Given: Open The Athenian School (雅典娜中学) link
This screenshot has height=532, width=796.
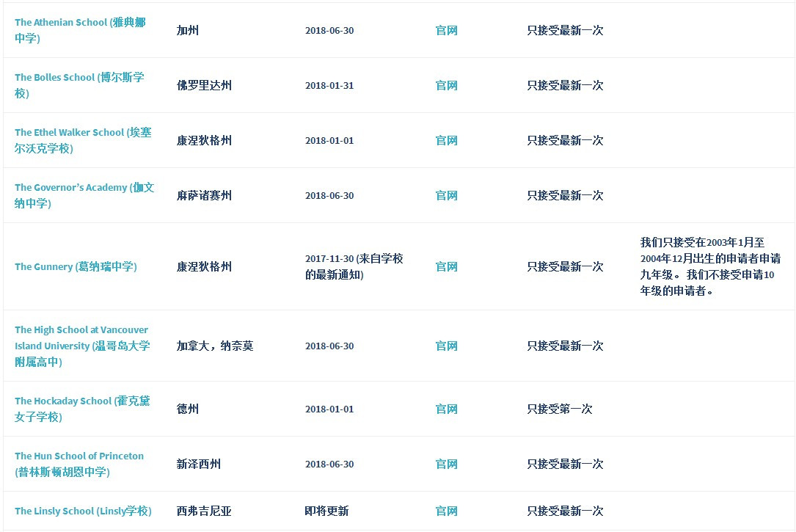Looking at the screenshot, I should pos(80,30).
